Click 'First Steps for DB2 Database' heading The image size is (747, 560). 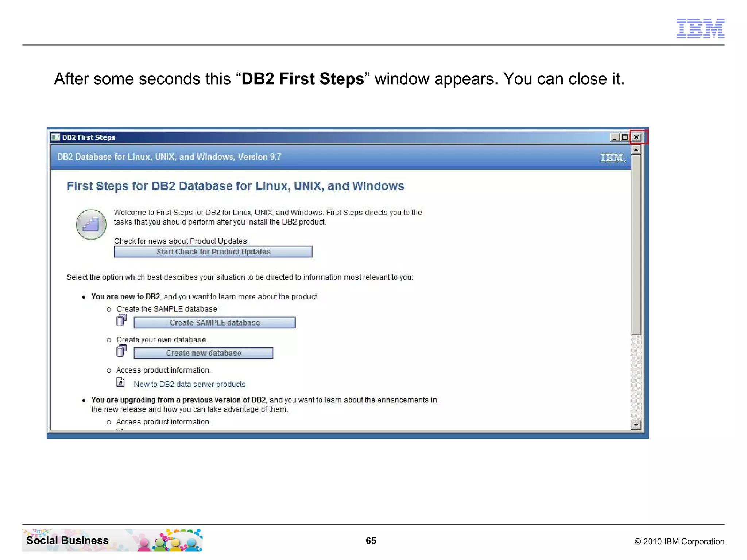click(x=235, y=186)
